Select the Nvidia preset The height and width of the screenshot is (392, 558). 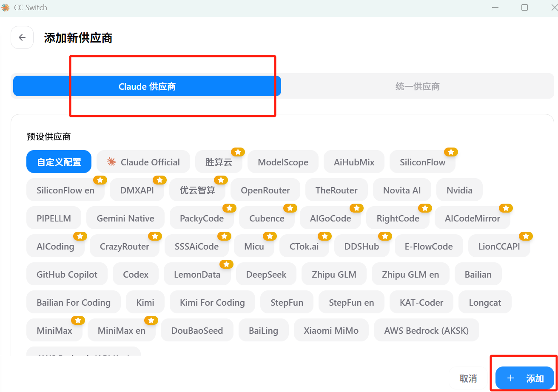459,190
